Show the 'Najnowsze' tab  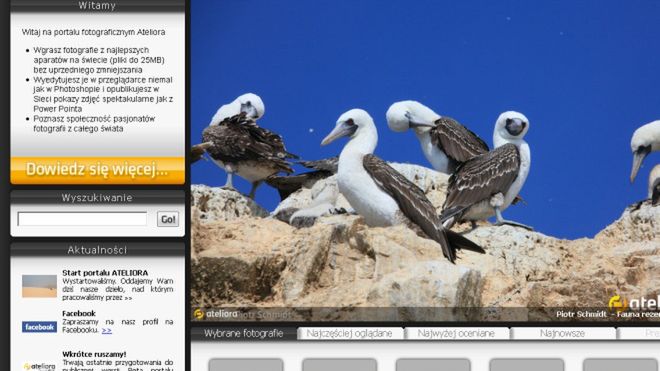tap(563, 334)
